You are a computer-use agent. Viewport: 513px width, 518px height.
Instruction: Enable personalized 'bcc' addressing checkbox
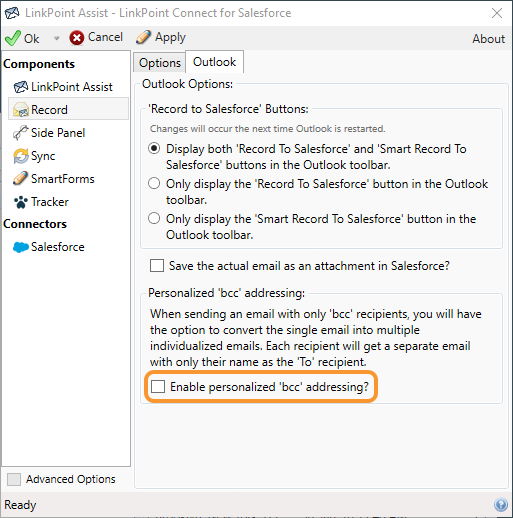click(158, 387)
